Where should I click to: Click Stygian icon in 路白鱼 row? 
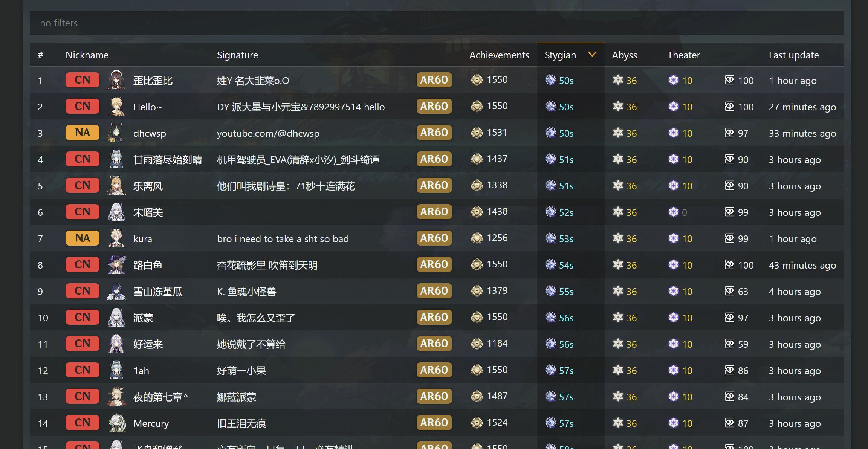tap(550, 264)
